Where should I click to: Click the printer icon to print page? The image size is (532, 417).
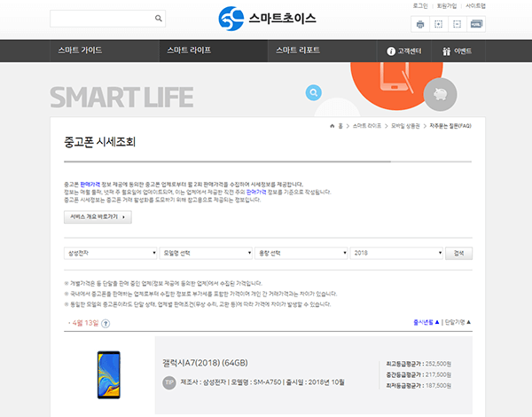tap(421, 24)
